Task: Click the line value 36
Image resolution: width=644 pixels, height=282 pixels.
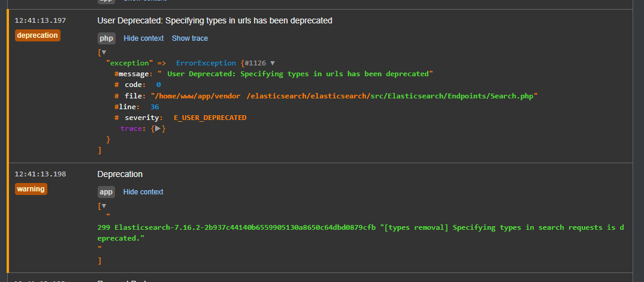Action: pos(155,107)
